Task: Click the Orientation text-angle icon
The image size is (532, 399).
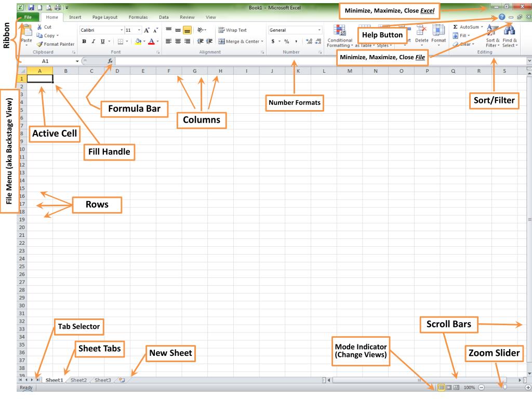Action: coord(201,30)
